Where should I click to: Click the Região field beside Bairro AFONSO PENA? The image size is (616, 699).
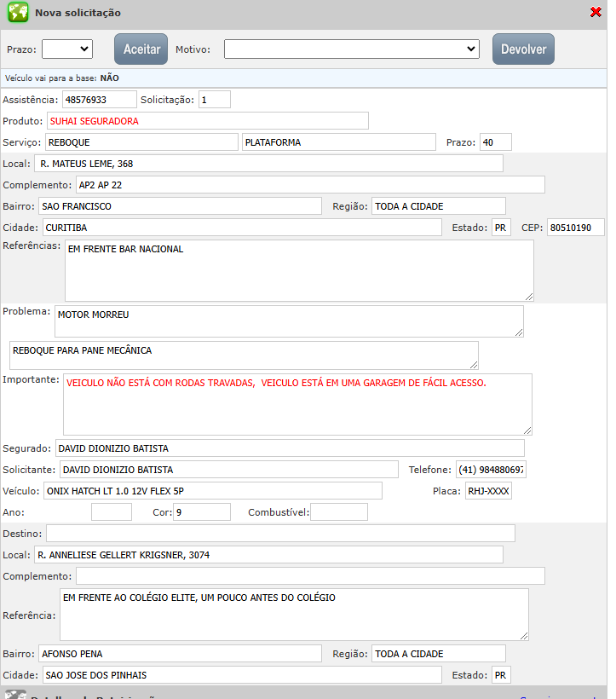438,654
